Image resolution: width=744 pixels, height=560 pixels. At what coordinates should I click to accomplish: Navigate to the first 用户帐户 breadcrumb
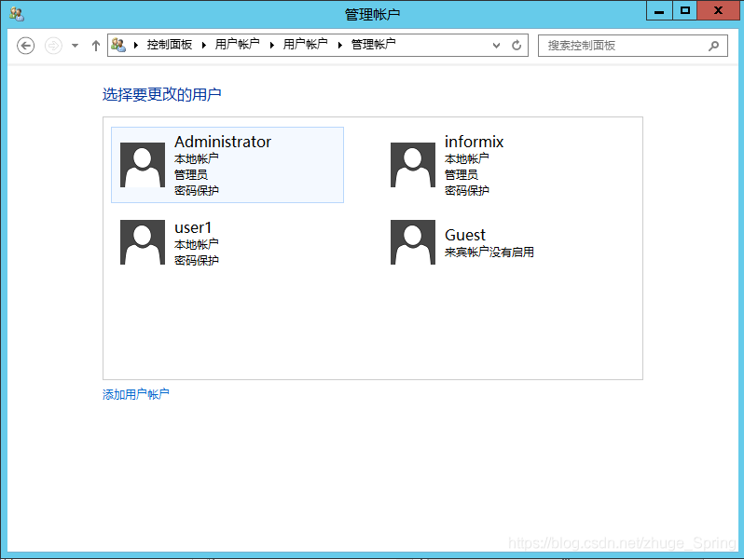[x=237, y=45]
